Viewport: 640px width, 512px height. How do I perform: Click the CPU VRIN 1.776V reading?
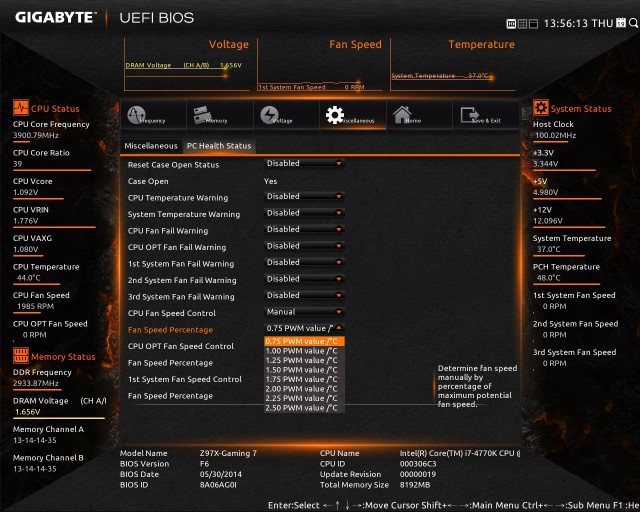tap(25, 221)
